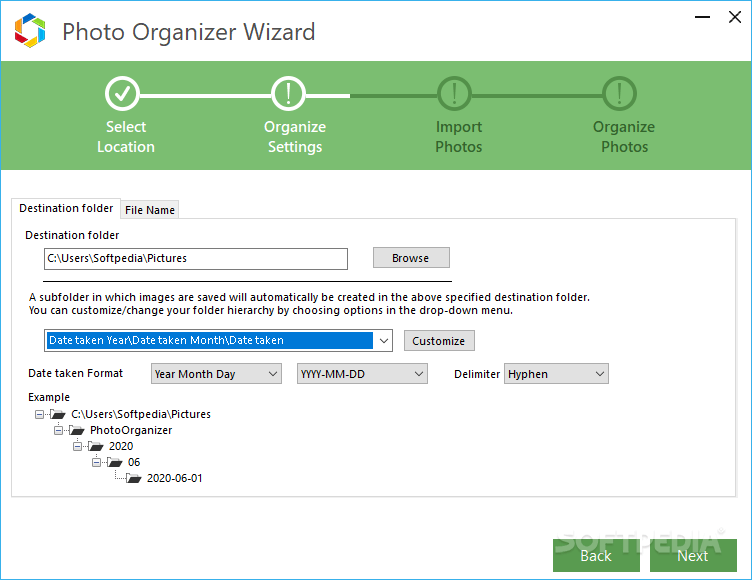Click the Import Photos step circle icon
This screenshot has width=752, height=580.
(x=454, y=94)
